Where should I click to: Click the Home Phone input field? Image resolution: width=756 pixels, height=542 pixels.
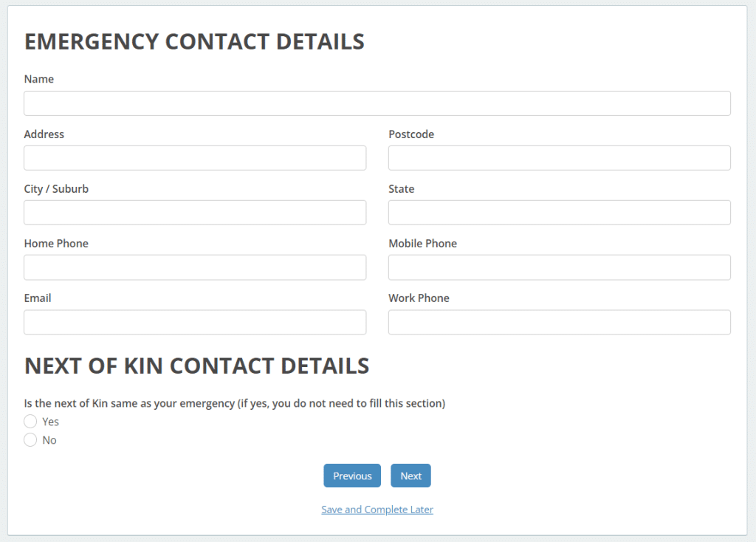195,267
